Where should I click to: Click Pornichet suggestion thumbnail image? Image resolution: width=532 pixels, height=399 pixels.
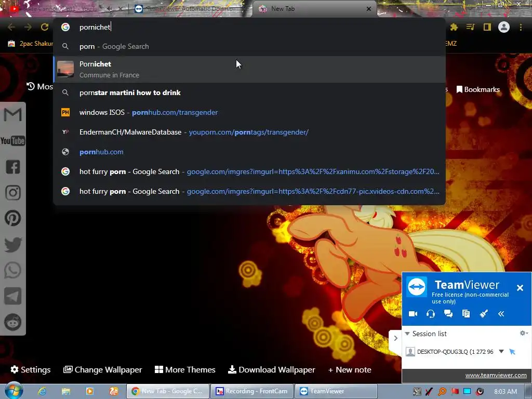pyautogui.click(x=65, y=69)
